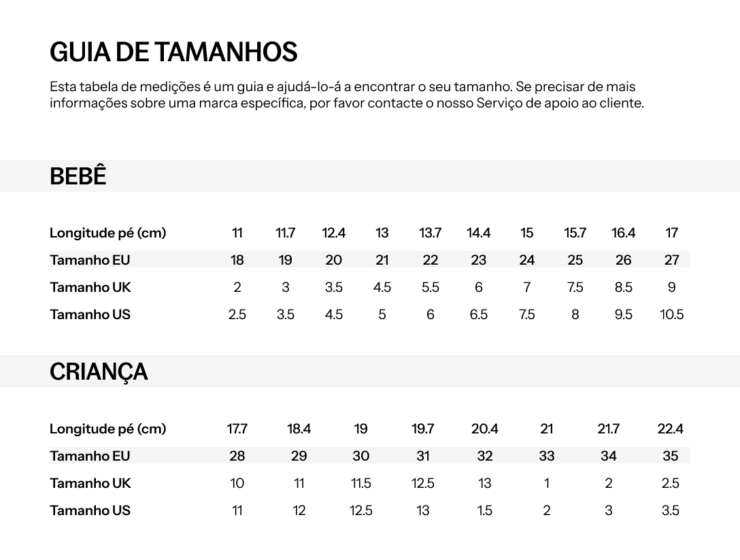740x560 pixels.
Task: Click EU size 27 in baby table
Action: [x=671, y=260]
